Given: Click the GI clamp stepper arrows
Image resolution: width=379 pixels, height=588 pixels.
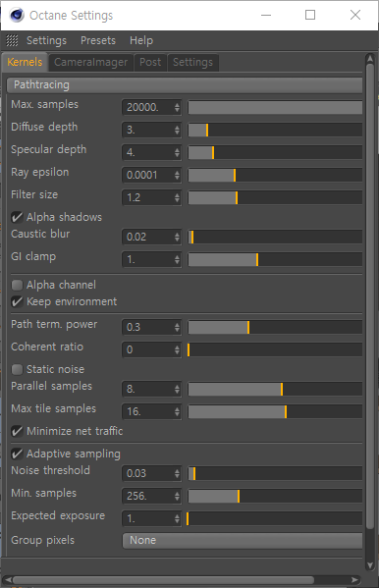Looking at the screenshot, I should coord(177,259).
